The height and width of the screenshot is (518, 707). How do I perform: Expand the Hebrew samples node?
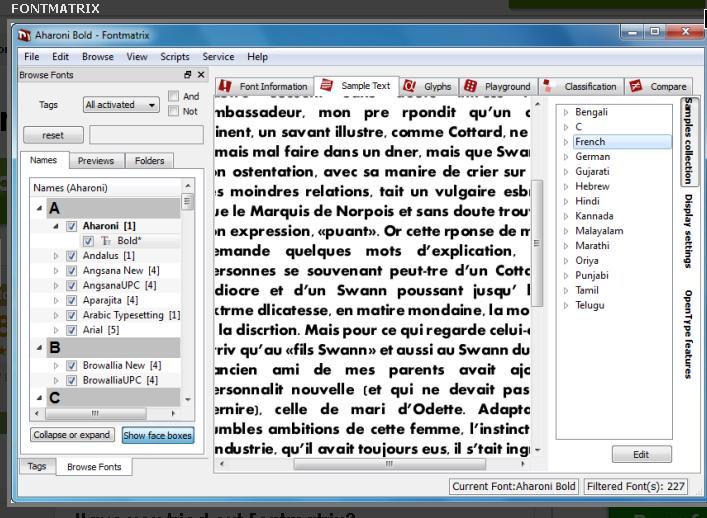(566, 187)
